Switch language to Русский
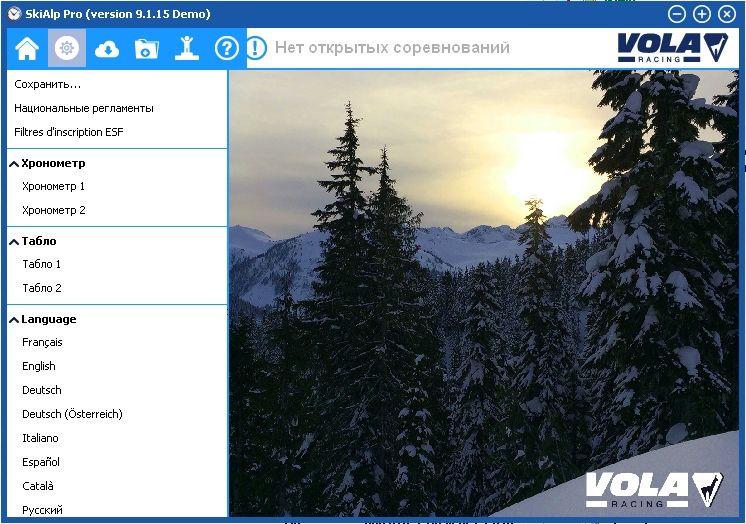 coord(42,510)
